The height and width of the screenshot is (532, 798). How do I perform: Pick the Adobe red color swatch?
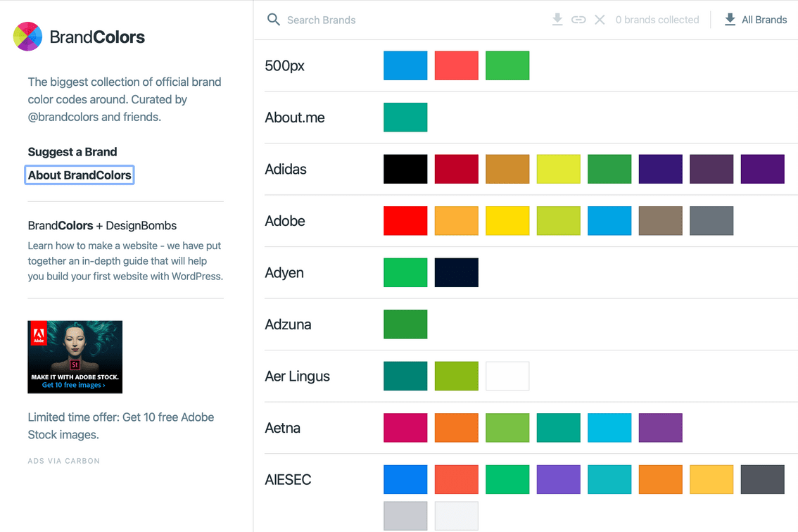click(405, 221)
